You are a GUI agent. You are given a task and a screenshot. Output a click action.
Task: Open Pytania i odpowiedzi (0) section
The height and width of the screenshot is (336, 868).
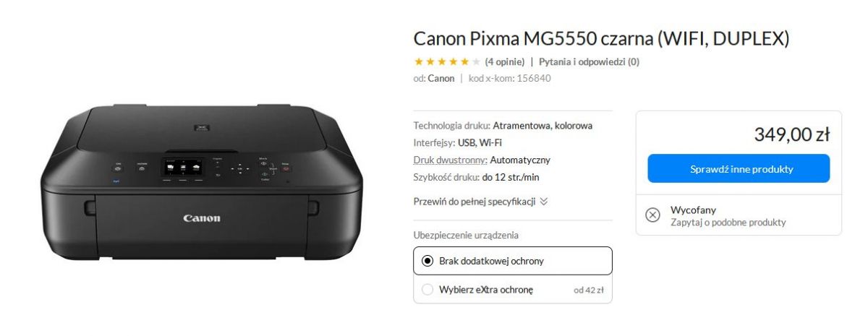point(589,61)
